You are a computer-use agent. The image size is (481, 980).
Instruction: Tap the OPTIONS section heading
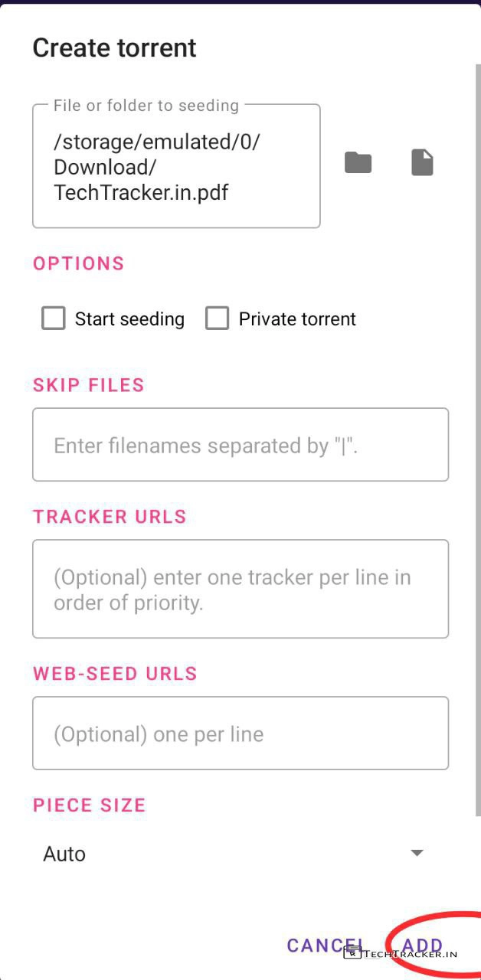point(78,263)
